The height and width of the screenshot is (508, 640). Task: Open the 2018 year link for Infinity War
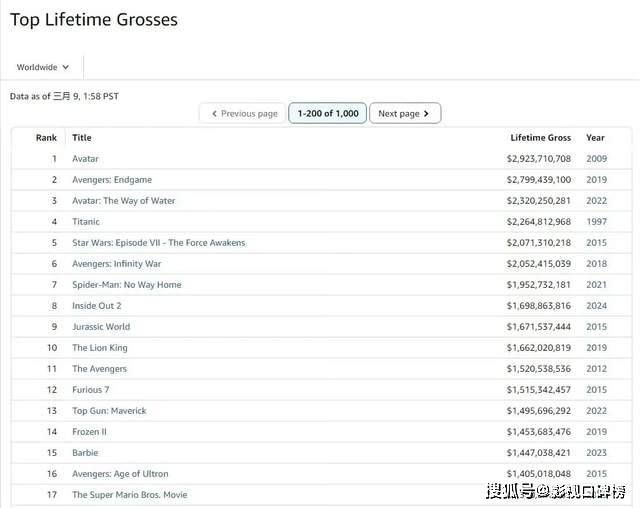point(596,264)
